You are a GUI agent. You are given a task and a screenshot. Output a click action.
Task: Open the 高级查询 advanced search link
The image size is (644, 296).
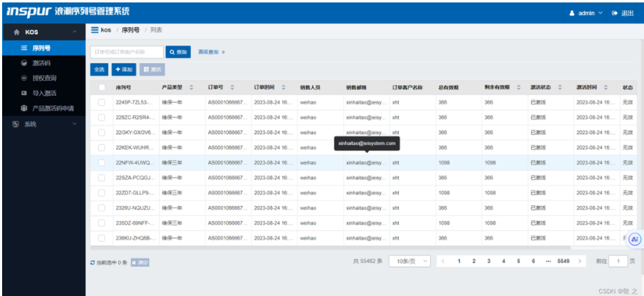click(211, 52)
